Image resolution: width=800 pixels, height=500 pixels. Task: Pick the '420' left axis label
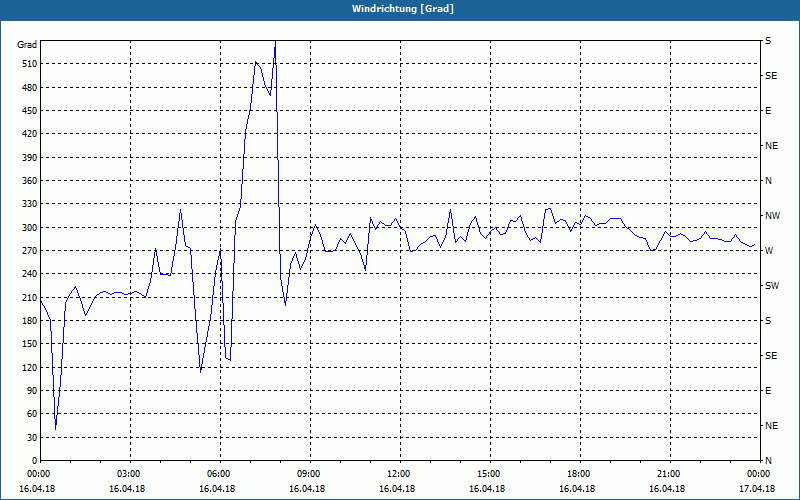[30, 134]
